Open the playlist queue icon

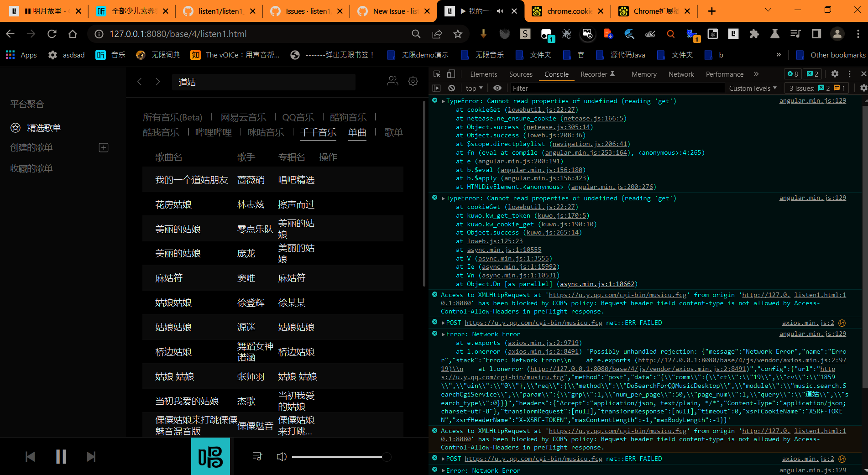257,456
